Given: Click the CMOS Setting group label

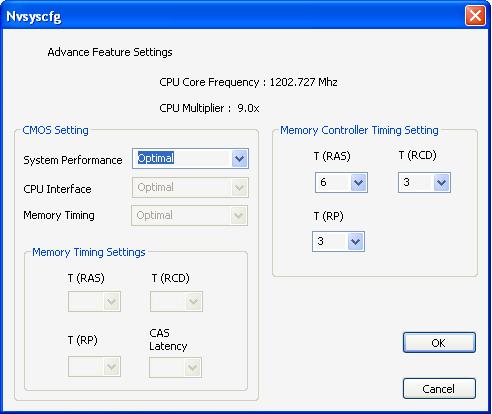Looking at the screenshot, I should 55,130.
